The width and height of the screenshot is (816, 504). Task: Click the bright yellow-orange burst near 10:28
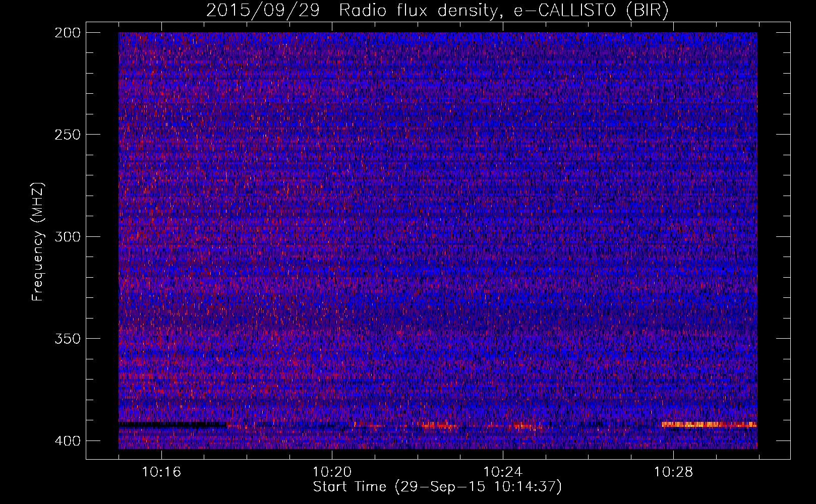coord(709,424)
